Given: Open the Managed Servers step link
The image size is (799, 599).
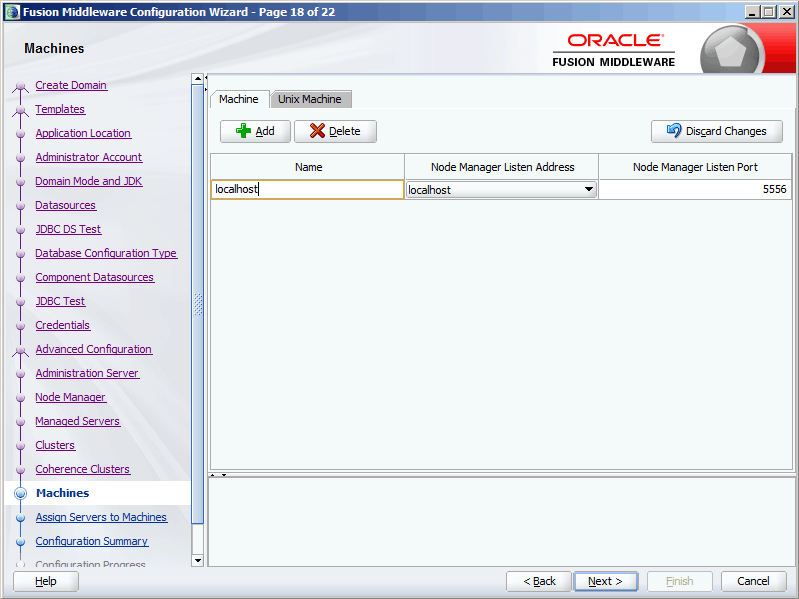Looking at the screenshot, I should click(77, 421).
